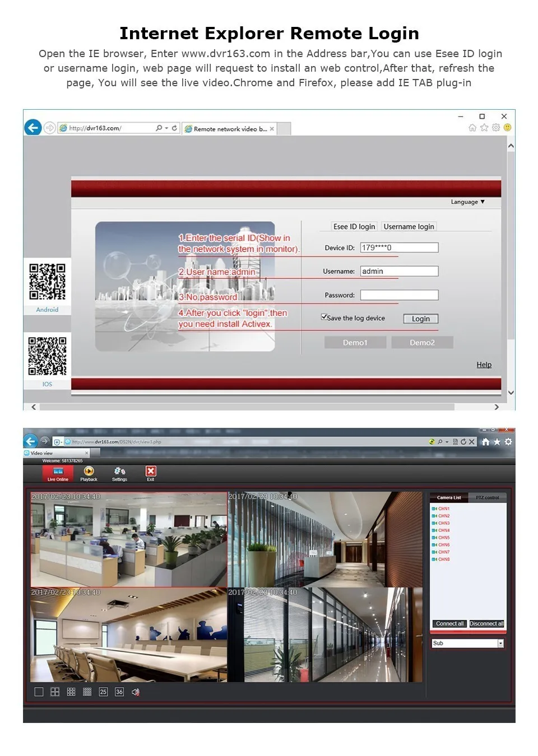Viewport: 538px width, 756px height.
Task: Select CHN5 in the camera list
Action: [x=440, y=538]
